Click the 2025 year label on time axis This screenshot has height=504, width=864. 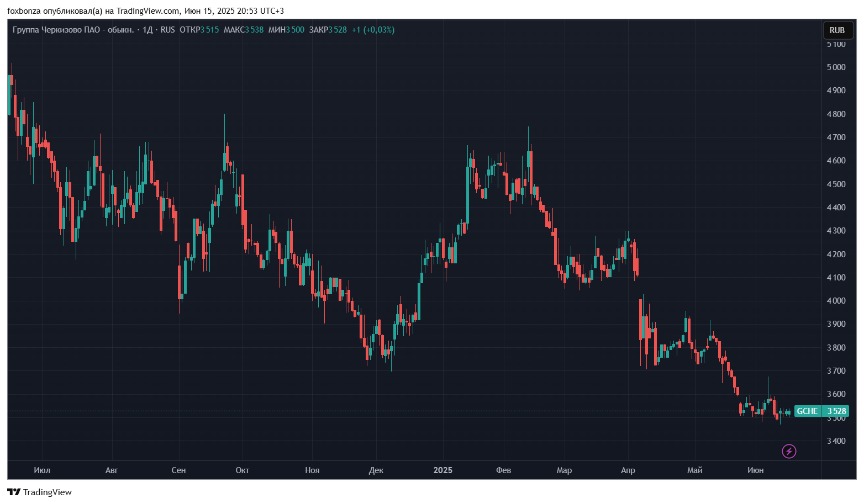442,470
